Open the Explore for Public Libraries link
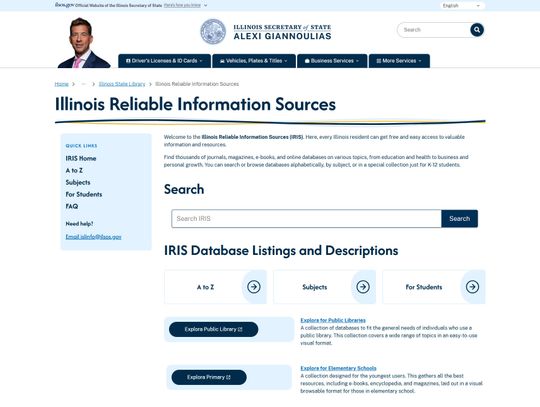The width and height of the screenshot is (540, 407). click(333, 320)
